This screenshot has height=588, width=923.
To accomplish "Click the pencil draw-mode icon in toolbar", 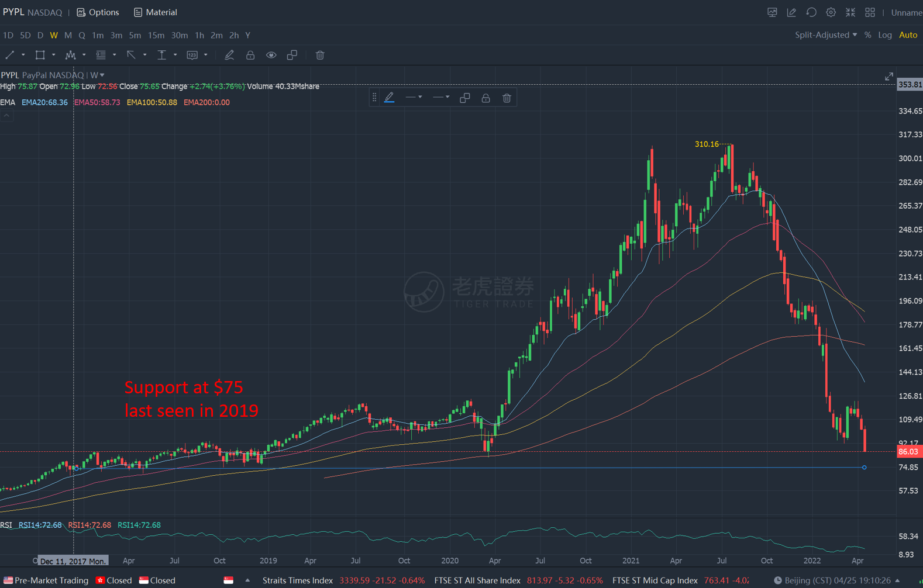I will tap(229, 55).
